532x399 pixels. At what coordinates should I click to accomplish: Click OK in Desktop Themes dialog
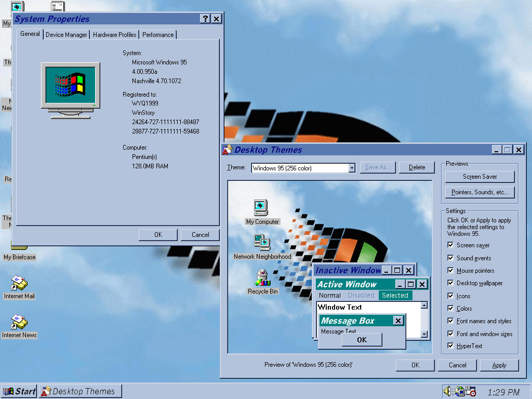click(415, 365)
